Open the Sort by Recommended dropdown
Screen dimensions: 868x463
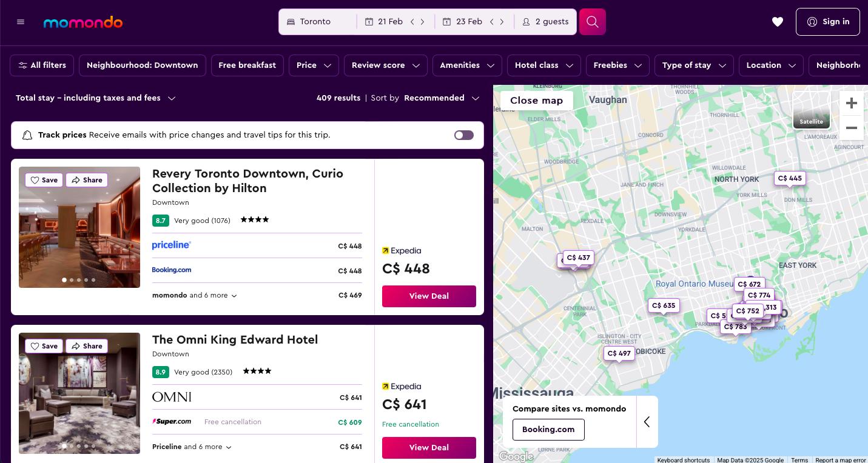click(x=441, y=98)
